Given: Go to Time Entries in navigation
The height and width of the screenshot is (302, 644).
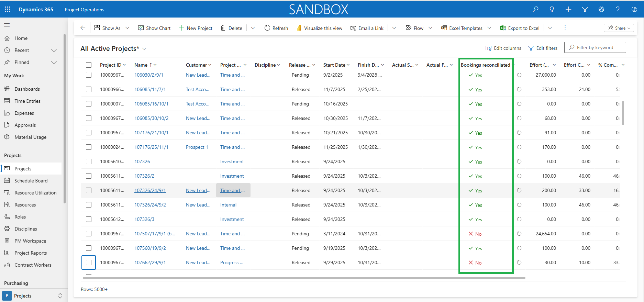Looking at the screenshot, I should [x=27, y=101].
